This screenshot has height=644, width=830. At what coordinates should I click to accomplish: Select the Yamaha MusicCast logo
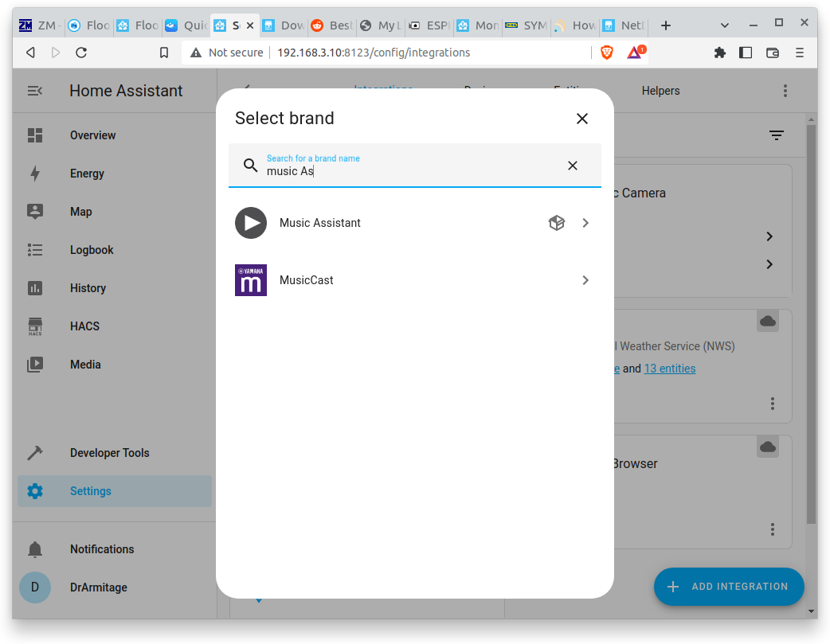point(251,280)
